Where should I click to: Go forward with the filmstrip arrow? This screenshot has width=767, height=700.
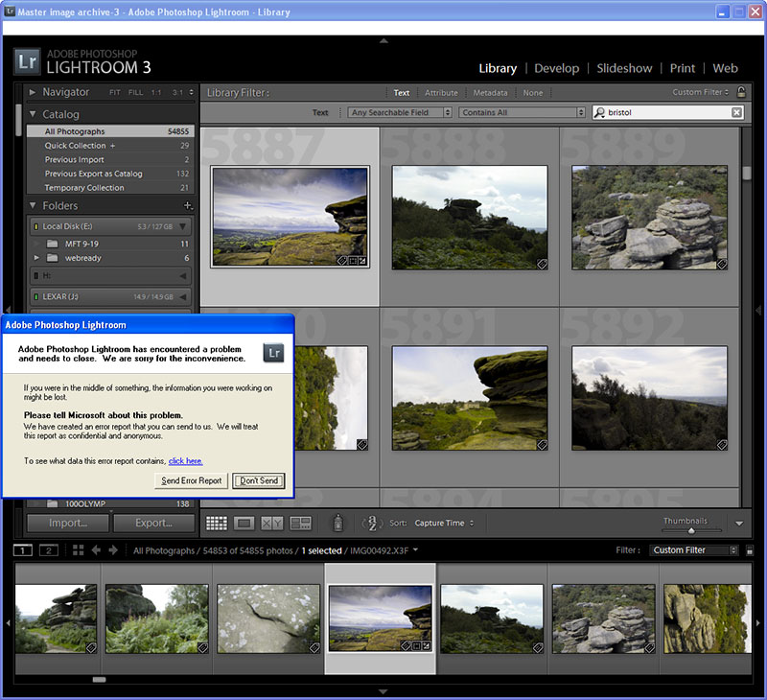(x=113, y=550)
